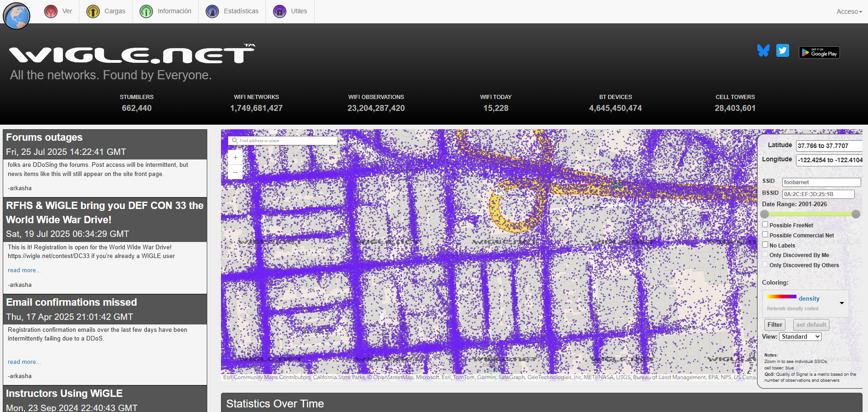Click the set default button
The height and width of the screenshot is (412, 868).
tap(811, 325)
